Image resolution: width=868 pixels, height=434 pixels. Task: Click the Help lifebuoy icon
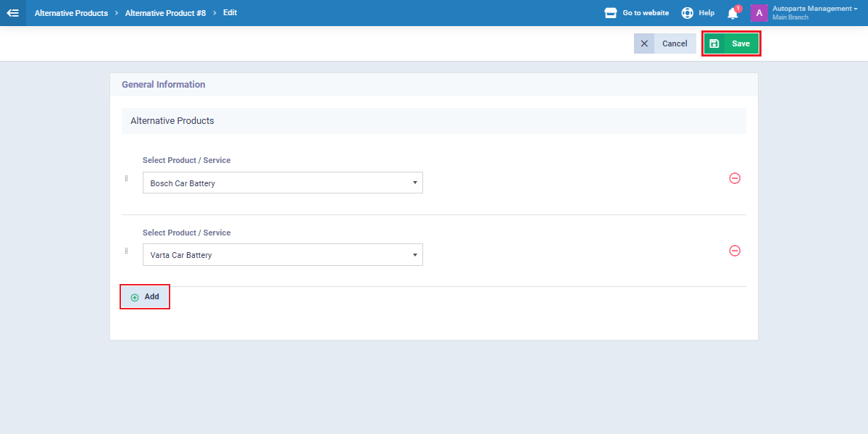coord(687,13)
